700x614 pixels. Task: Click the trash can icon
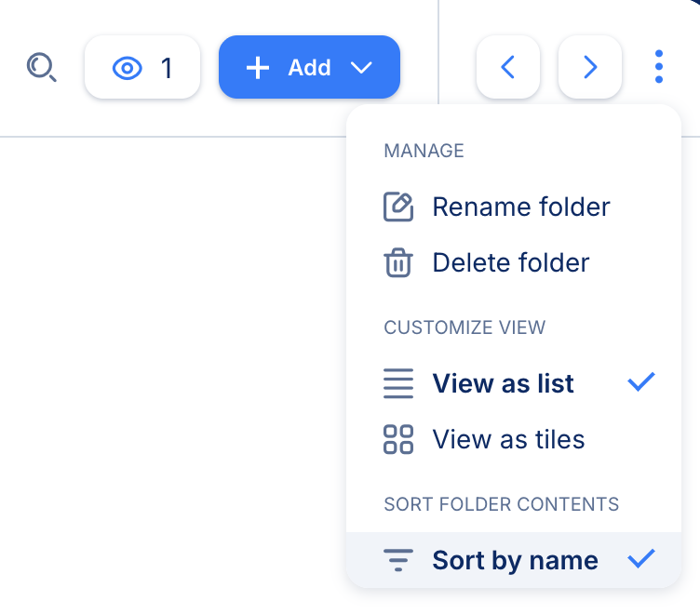tap(398, 263)
